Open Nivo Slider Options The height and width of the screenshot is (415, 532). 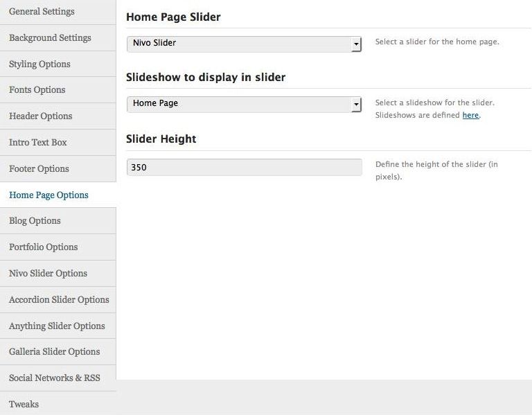[48, 274]
